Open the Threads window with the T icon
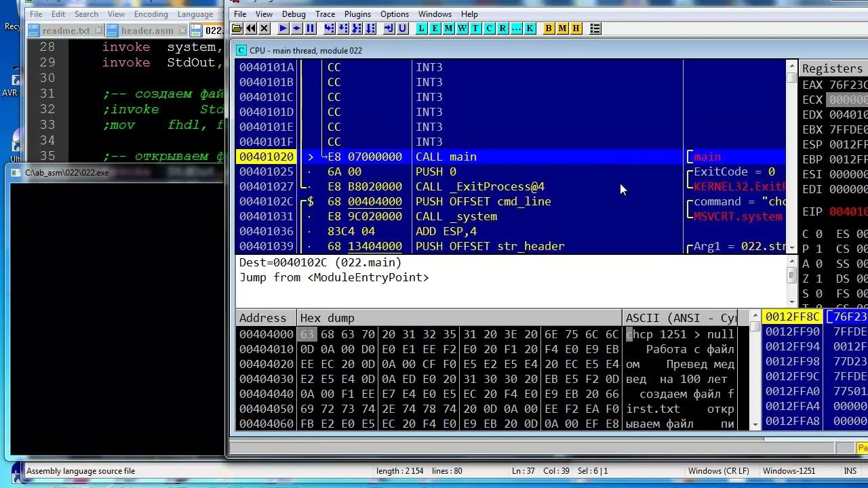The width and height of the screenshot is (868, 488). [475, 28]
